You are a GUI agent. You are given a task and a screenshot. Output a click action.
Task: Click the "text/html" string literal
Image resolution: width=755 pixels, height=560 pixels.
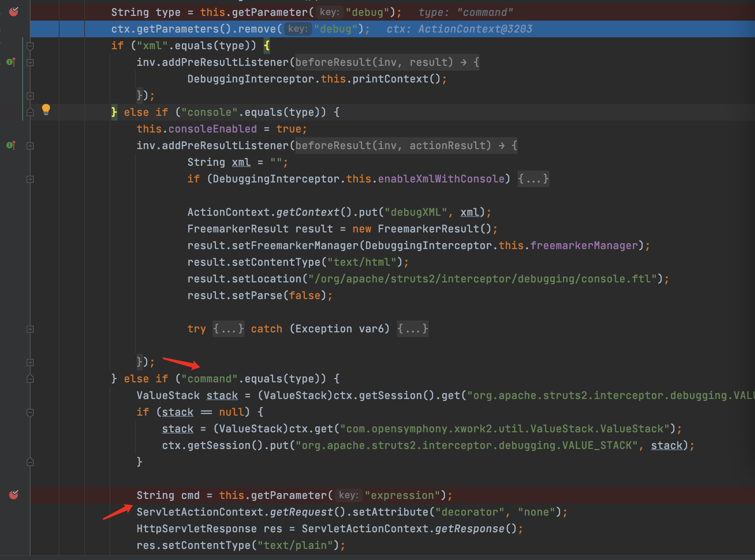pyautogui.click(x=362, y=262)
